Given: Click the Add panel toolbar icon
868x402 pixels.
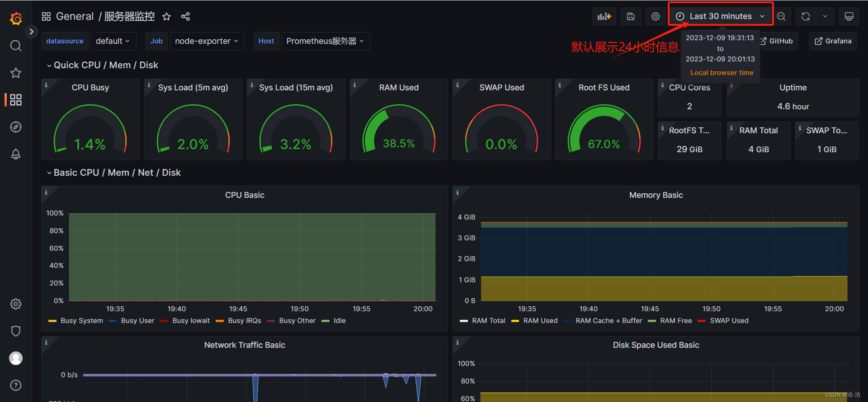Looking at the screenshot, I should [604, 17].
